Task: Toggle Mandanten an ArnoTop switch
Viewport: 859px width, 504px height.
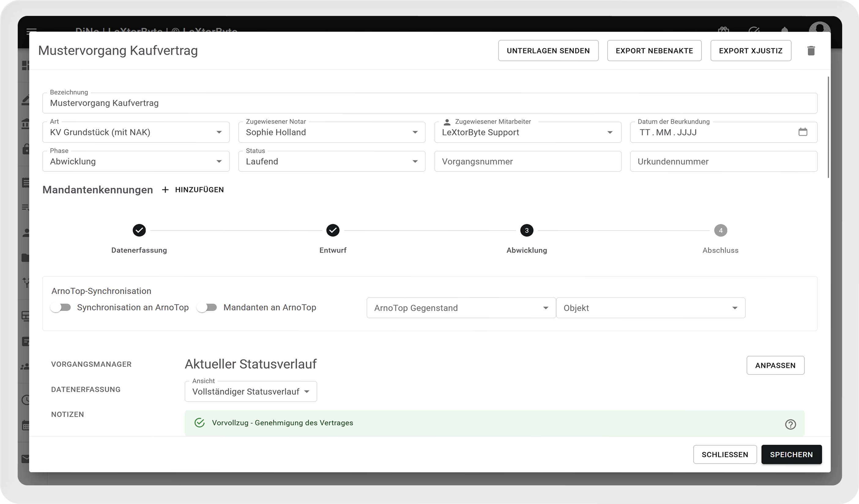Action: pos(207,307)
